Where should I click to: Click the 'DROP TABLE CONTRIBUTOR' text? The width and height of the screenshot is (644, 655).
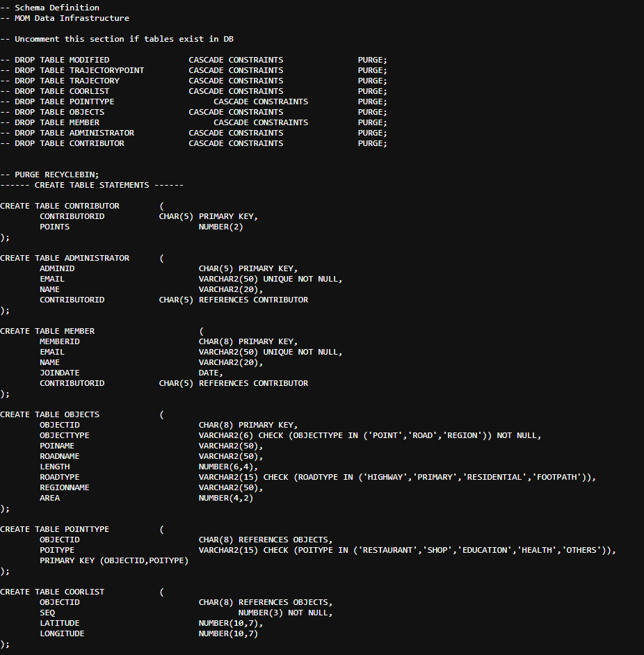70,143
